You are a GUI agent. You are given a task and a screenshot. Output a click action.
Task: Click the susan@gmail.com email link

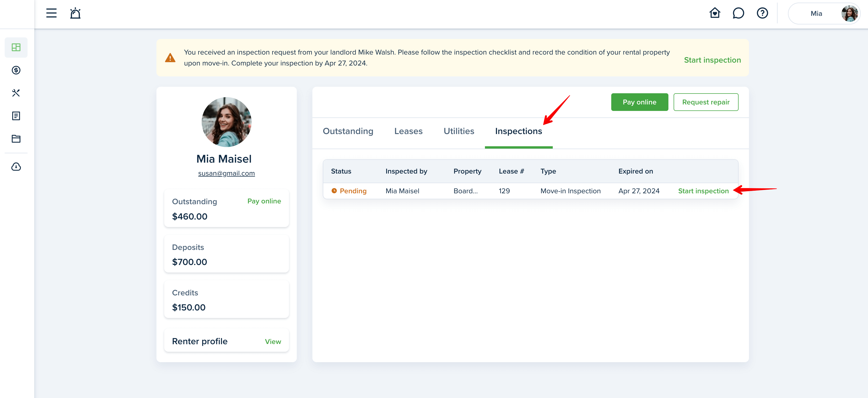(226, 173)
